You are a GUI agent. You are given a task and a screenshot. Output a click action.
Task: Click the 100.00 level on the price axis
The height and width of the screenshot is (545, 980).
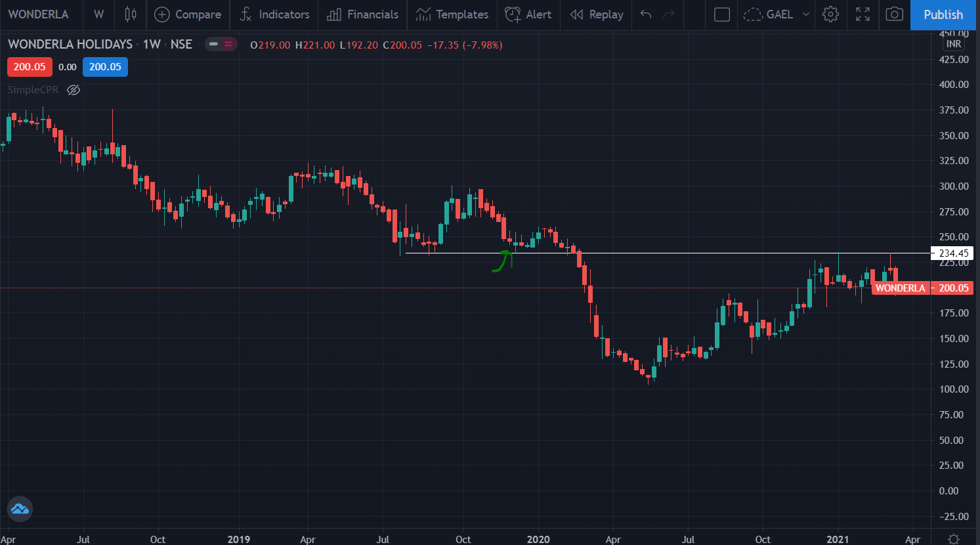click(954, 389)
